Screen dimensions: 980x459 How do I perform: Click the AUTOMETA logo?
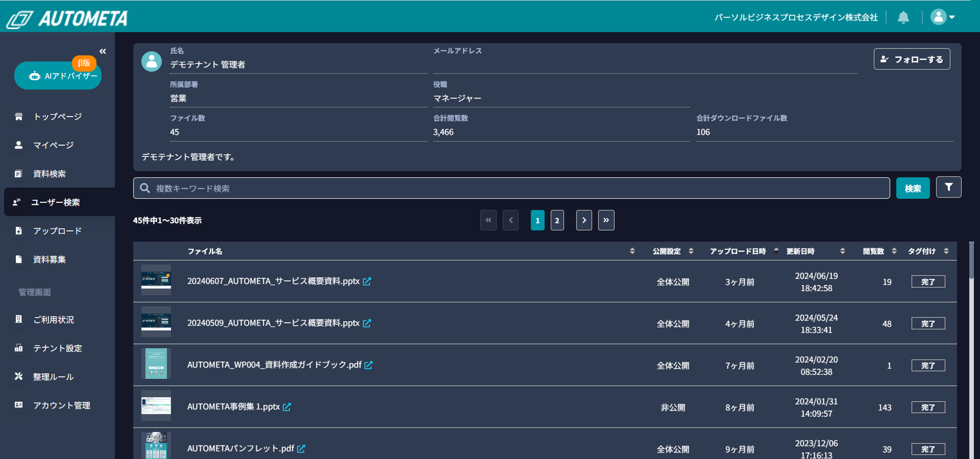(67, 19)
